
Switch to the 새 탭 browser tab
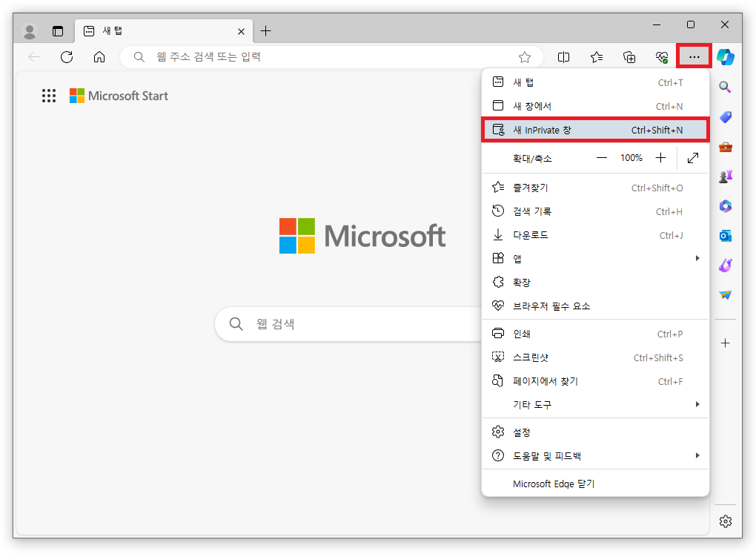164,31
